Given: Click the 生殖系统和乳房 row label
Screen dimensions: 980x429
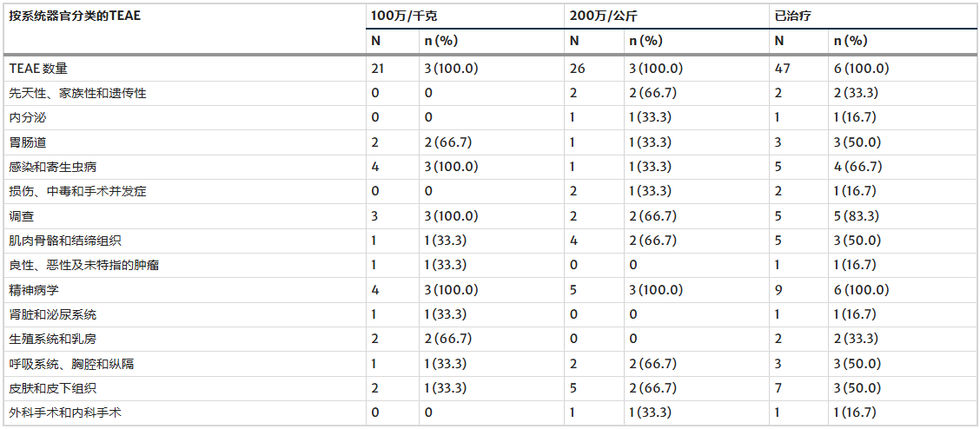Looking at the screenshot, I should click(52, 339).
